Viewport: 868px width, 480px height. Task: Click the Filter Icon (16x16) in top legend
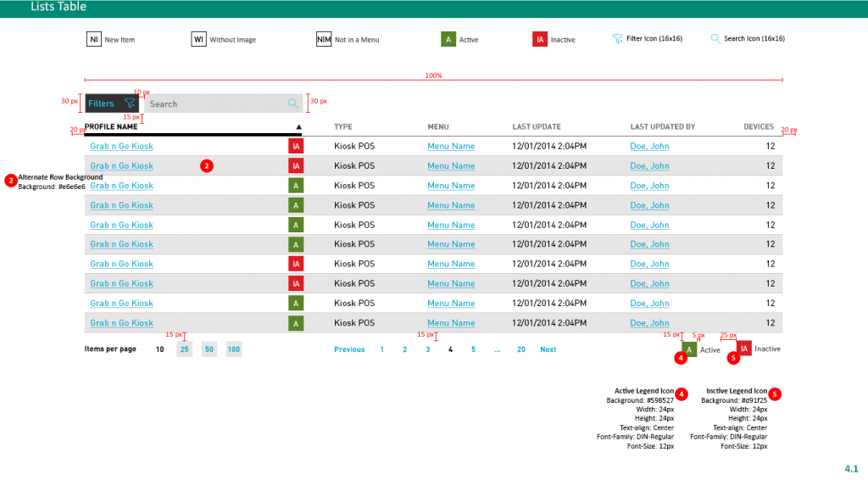pyautogui.click(x=618, y=39)
